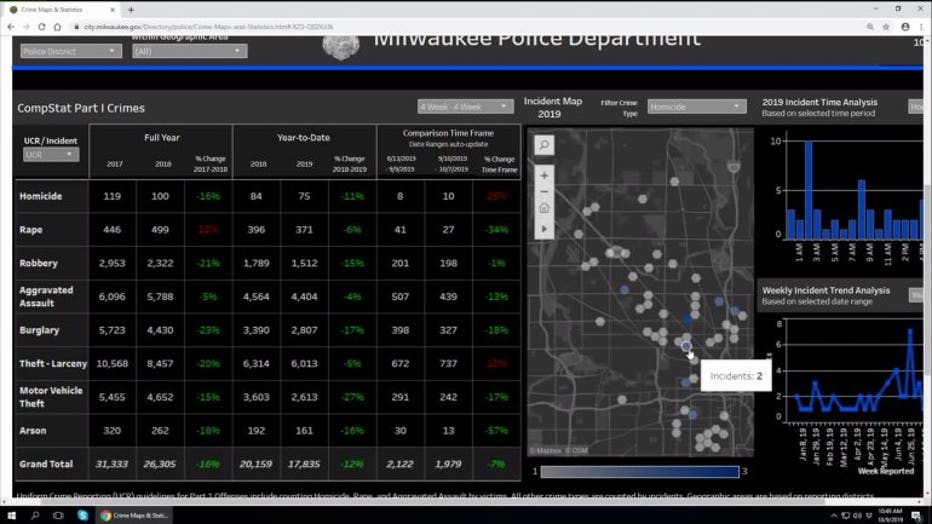Image resolution: width=932 pixels, height=524 pixels.
Task: Click Theft - Larceny 2017 value 10,568
Action: (x=112, y=364)
